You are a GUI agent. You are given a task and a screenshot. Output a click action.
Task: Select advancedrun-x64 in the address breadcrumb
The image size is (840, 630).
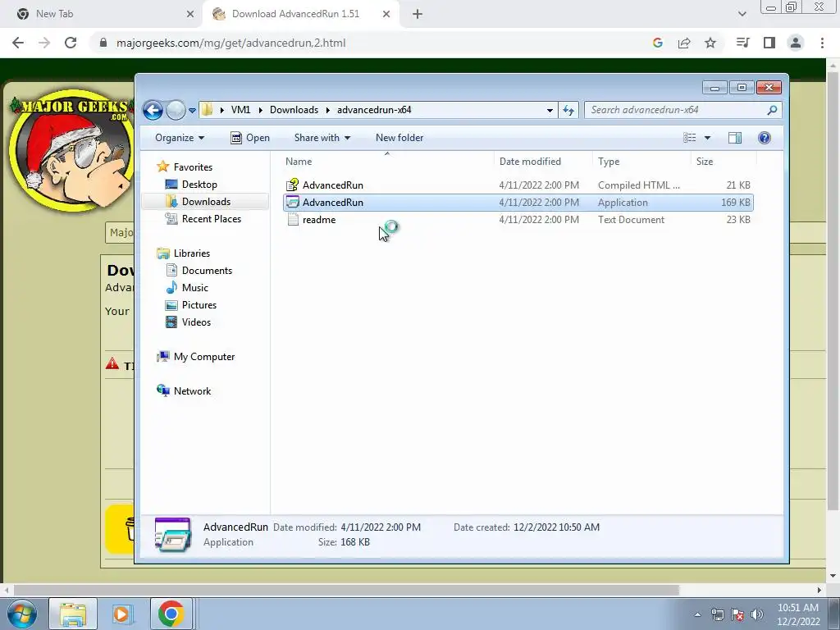[x=374, y=110]
